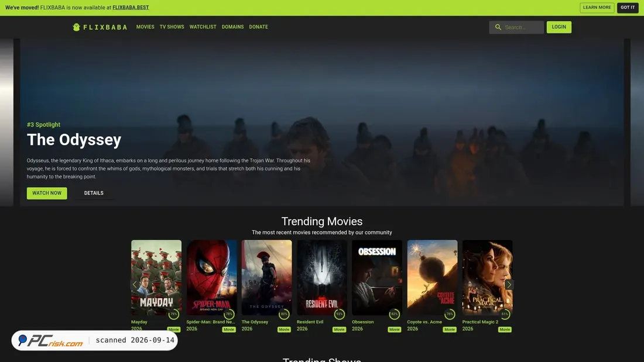Click the #3 Spotlight label
This screenshot has width=644, height=362.
click(43, 125)
